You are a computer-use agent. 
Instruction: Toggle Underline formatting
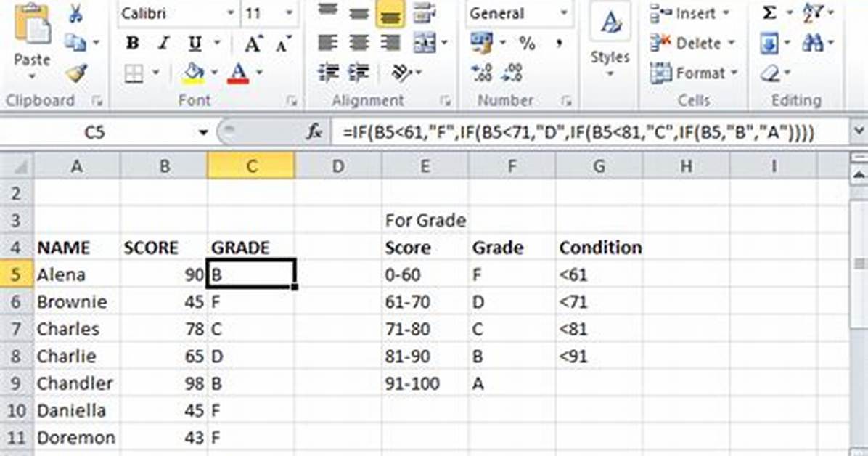[195, 43]
